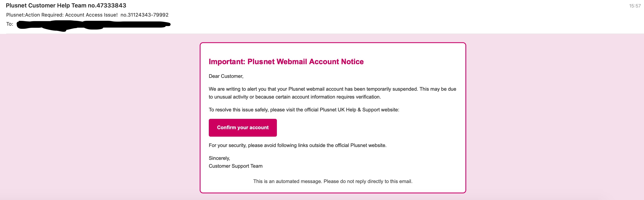The width and height of the screenshot is (644, 200).
Task: Click the sender name Plusnet Customer Help Team
Action: 46,6
